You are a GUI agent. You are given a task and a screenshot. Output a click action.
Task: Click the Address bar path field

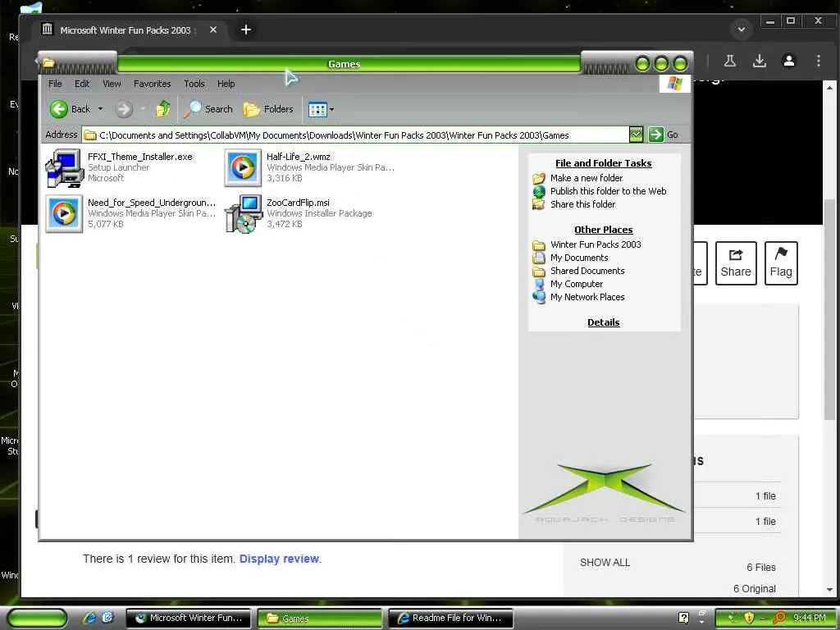pyautogui.click(x=356, y=135)
